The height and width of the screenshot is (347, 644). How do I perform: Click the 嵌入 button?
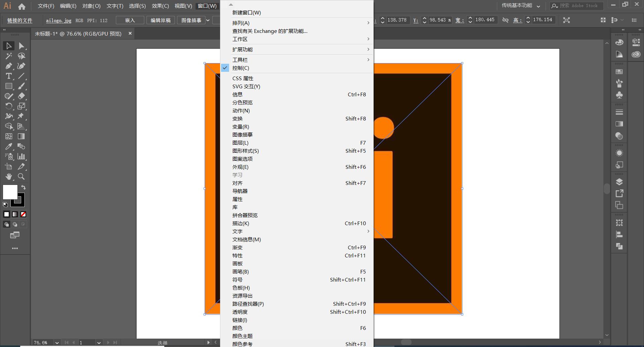(129, 20)
